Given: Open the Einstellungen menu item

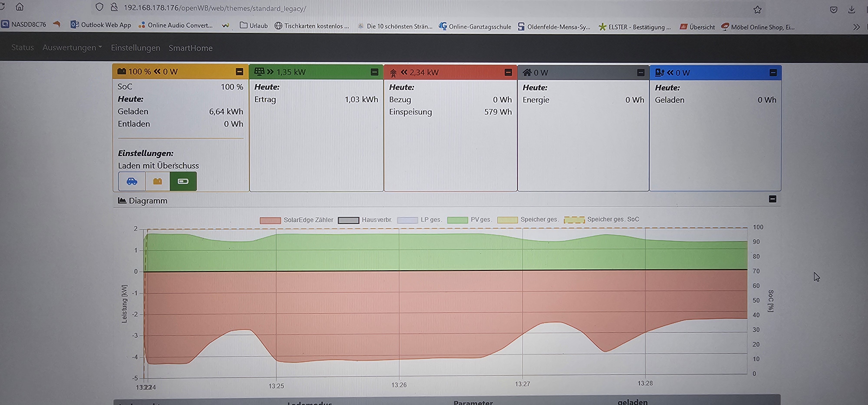Looking at the screenshot, I should tap(135, 48).
